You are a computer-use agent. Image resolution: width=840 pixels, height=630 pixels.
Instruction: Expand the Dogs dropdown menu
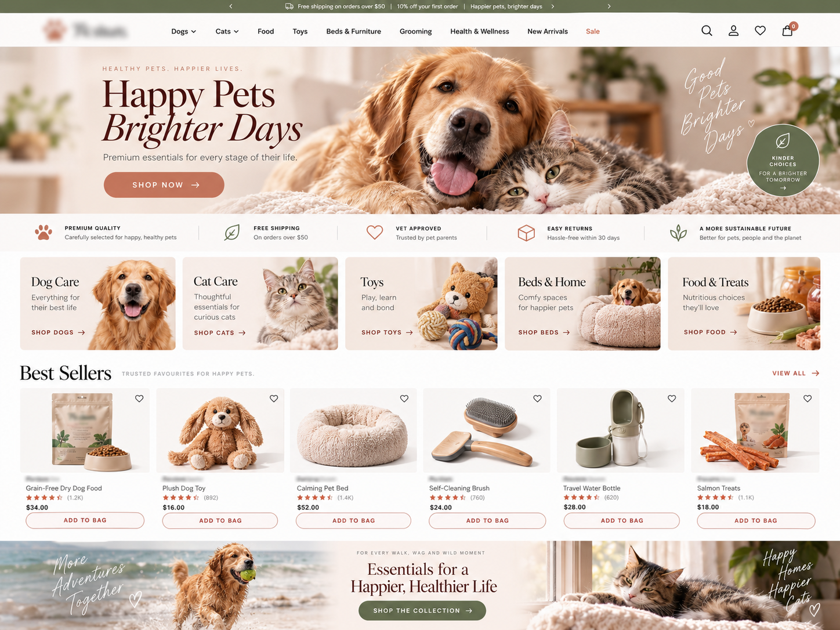[x=183, y=31]
